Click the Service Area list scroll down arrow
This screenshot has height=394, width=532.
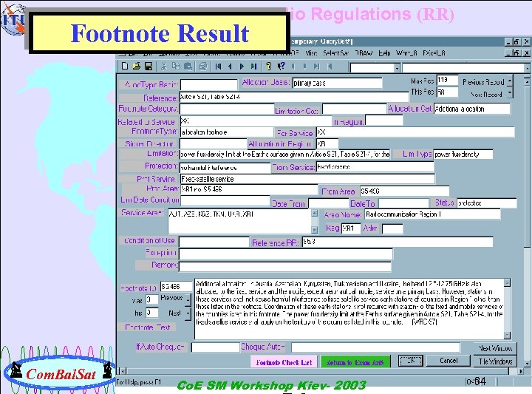(314, 230)
